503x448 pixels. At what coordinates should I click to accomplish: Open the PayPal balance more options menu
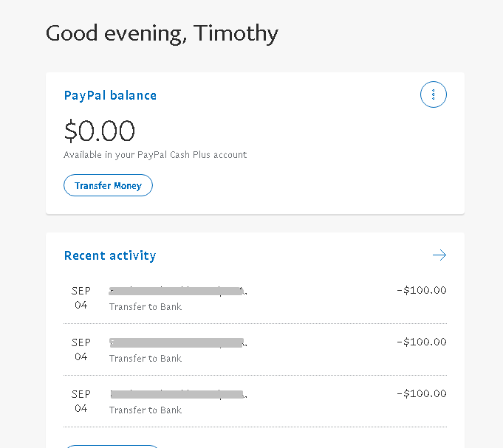coord(434,94)
